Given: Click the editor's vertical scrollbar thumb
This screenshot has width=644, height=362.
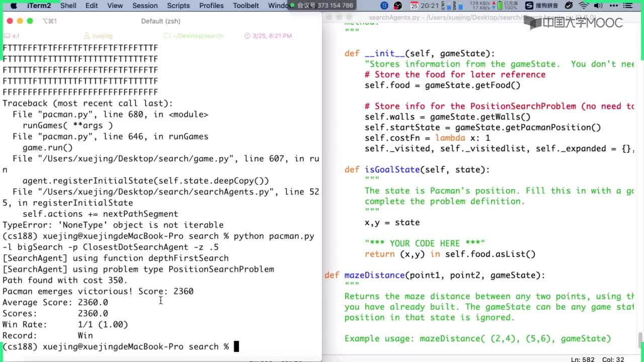Looking at the screenshot, I should point(640,339).
